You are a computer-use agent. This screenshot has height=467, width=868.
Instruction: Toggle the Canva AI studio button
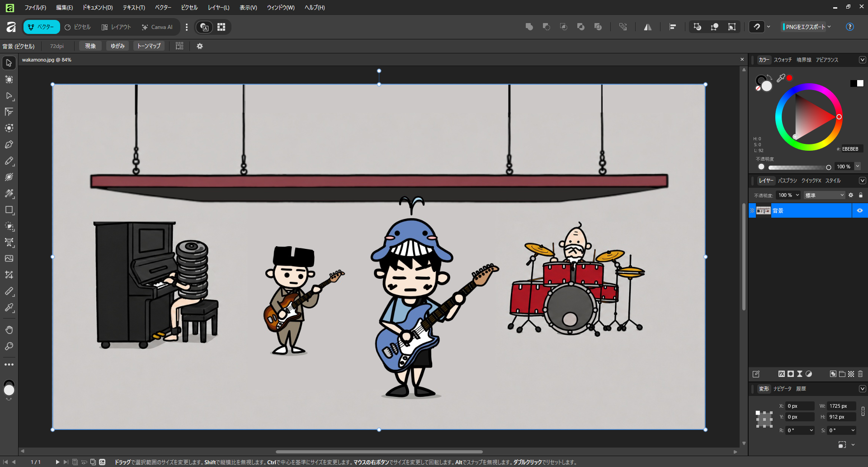coord(157,27)
